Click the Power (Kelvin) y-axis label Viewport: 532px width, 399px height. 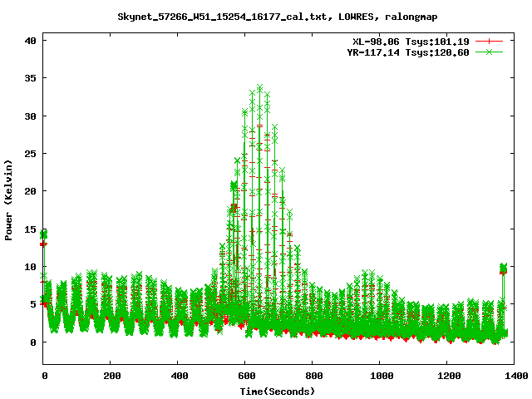click(x=8, y=200)
